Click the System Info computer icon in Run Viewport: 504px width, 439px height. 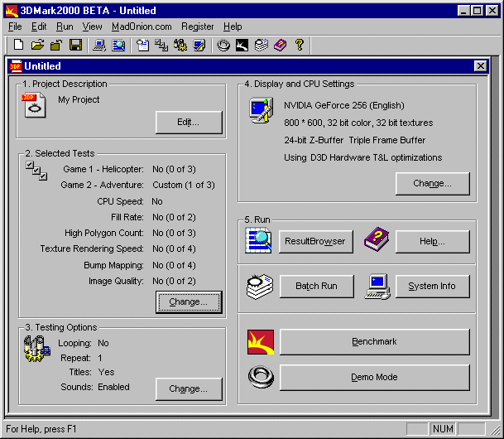377,287
